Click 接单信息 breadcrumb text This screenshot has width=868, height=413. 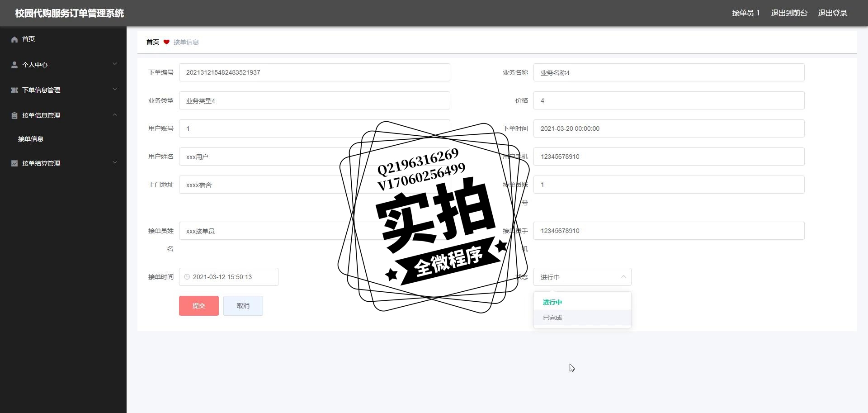click(186, 42)
